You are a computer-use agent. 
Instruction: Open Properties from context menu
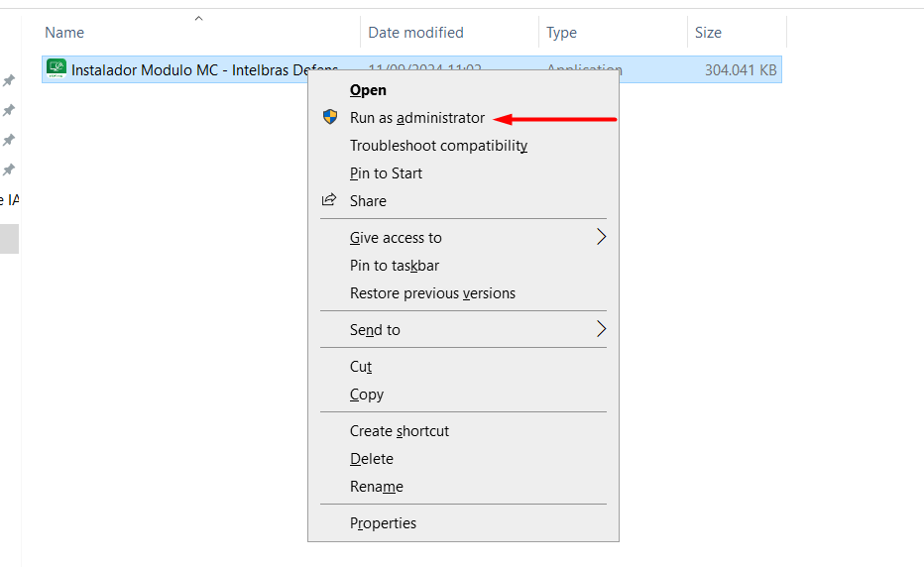[383, 523]
